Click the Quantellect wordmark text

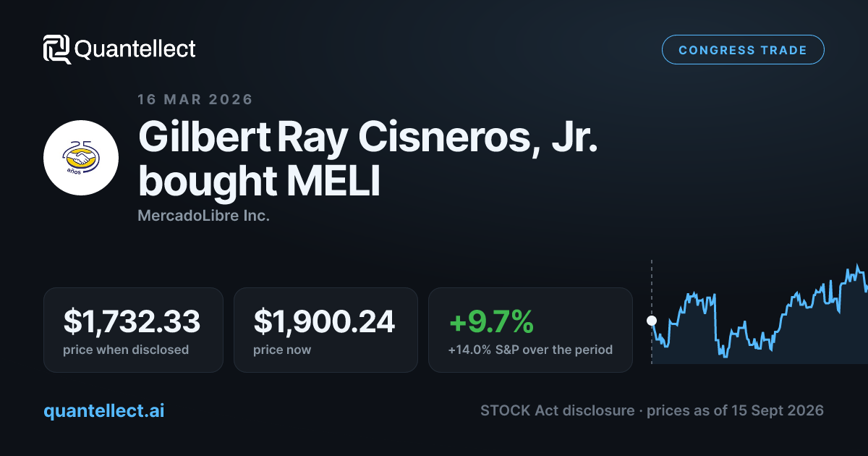point(135,49)
